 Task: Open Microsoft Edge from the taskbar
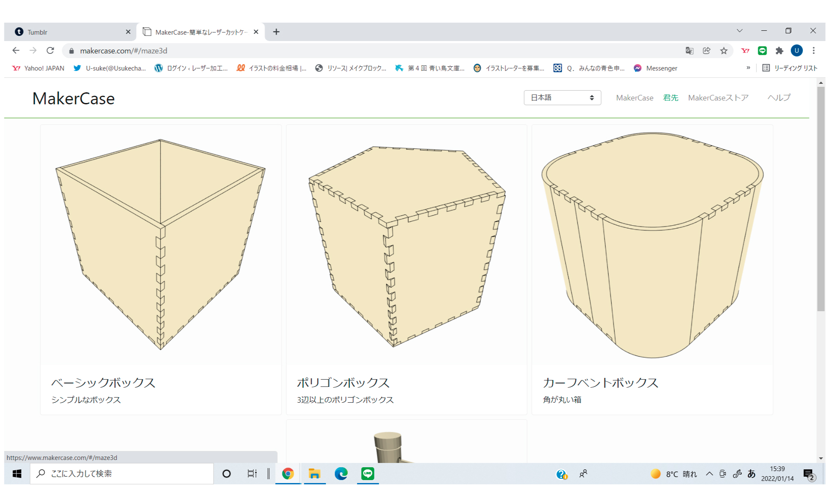(341, 474)
